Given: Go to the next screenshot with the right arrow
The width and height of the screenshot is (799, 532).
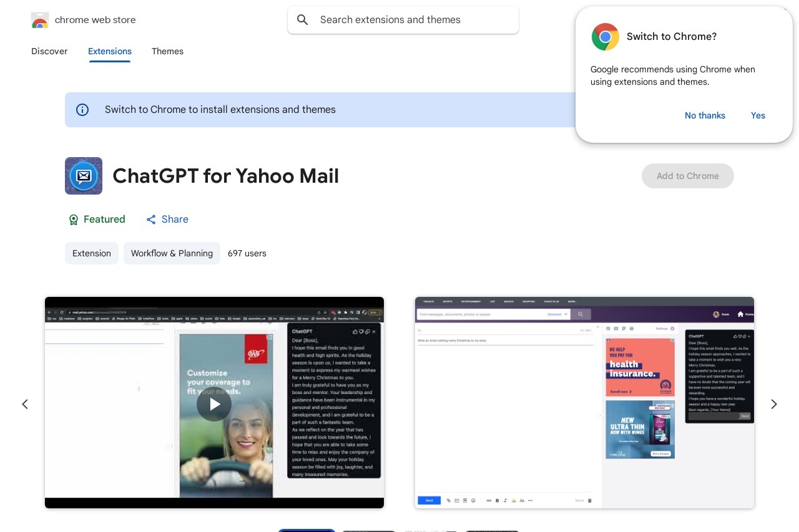Looking at the screenshot, I should click(774, 404).
